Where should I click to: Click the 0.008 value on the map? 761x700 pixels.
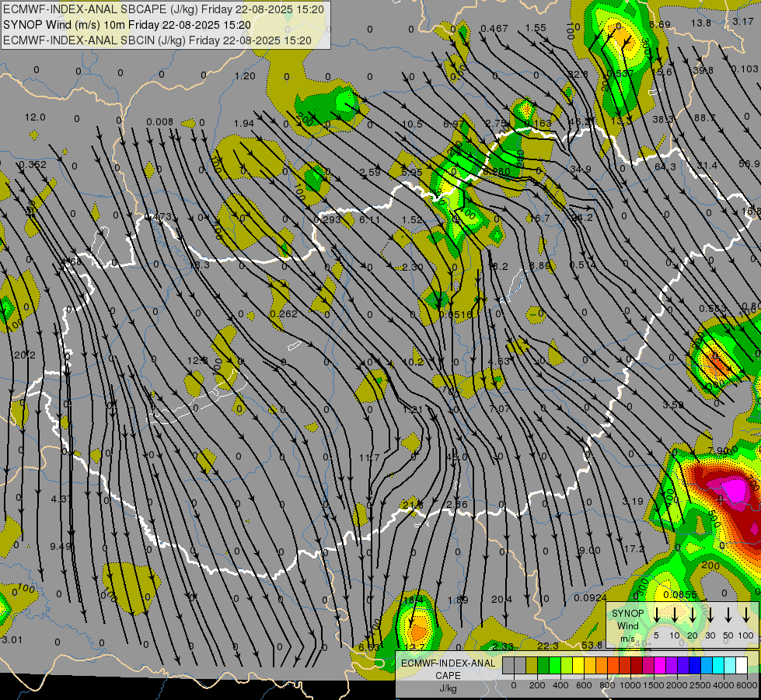(x=159, y=121)
